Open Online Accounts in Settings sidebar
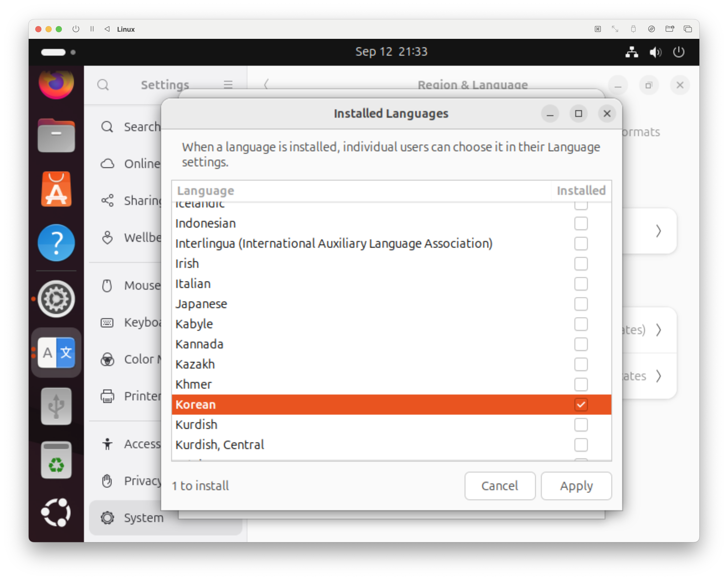 [131, 164]
